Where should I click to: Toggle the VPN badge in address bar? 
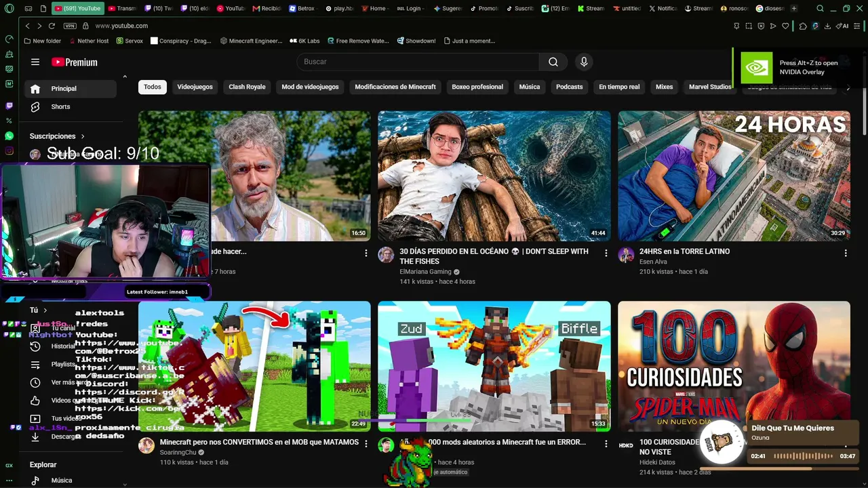[70, 26]
